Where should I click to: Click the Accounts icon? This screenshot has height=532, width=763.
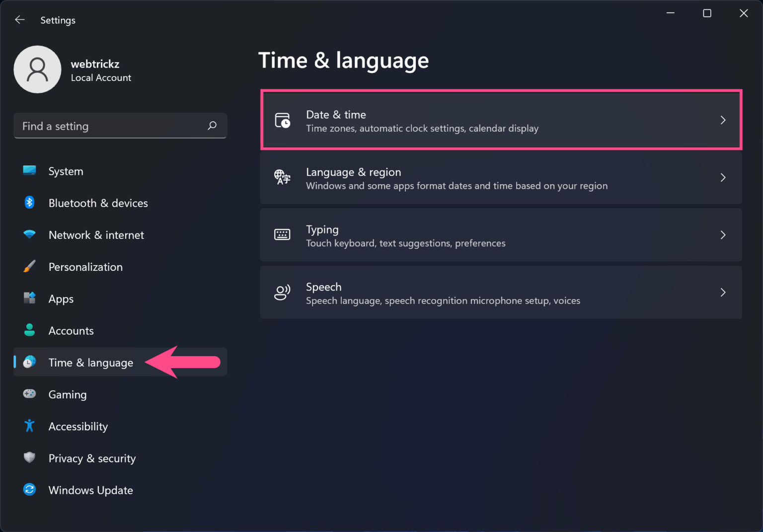point(29,330)
